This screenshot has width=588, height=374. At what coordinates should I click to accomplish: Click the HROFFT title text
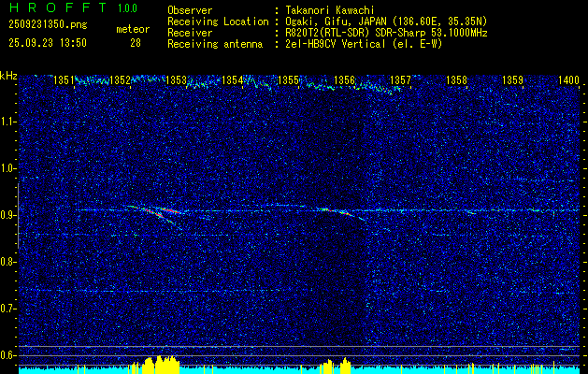pyautogui.click(x=58, y=7)
